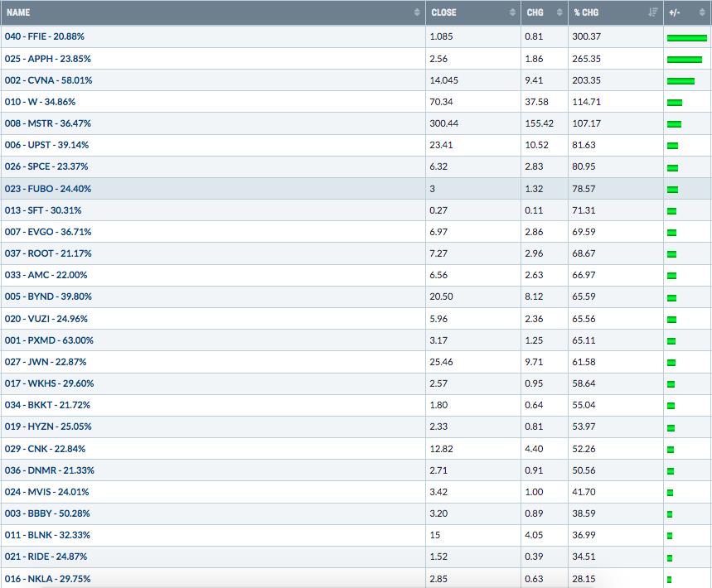The height and width of the screenshot is (588, 712).
Task: Open the 023 - FUBO - 24.40% link
Action: pos(48,189)
